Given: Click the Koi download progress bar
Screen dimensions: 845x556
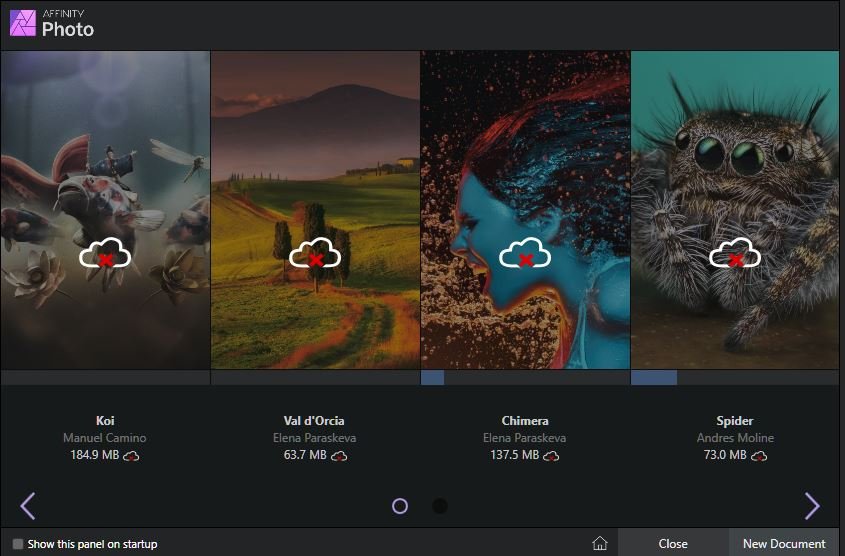Looking at the screenshot, I should [105, 377].
